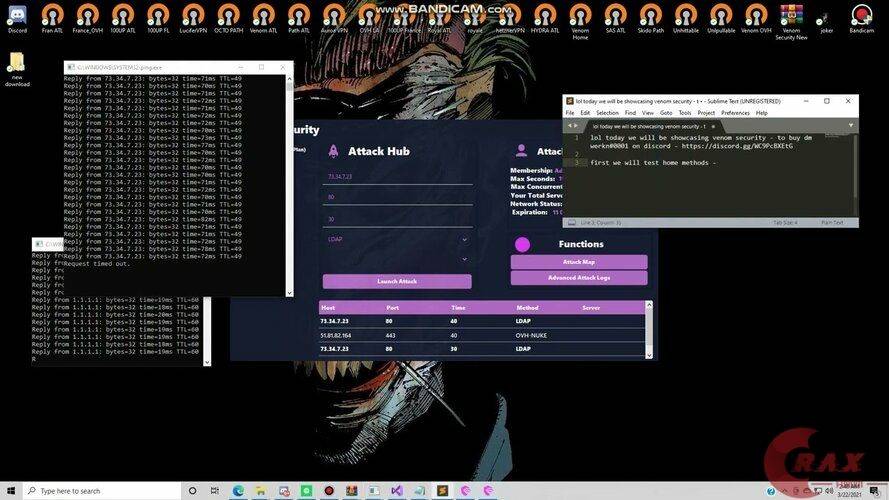Click the Method column header in attack table
This screenshot has width=889, height=500.
click(x=527, y=308)
